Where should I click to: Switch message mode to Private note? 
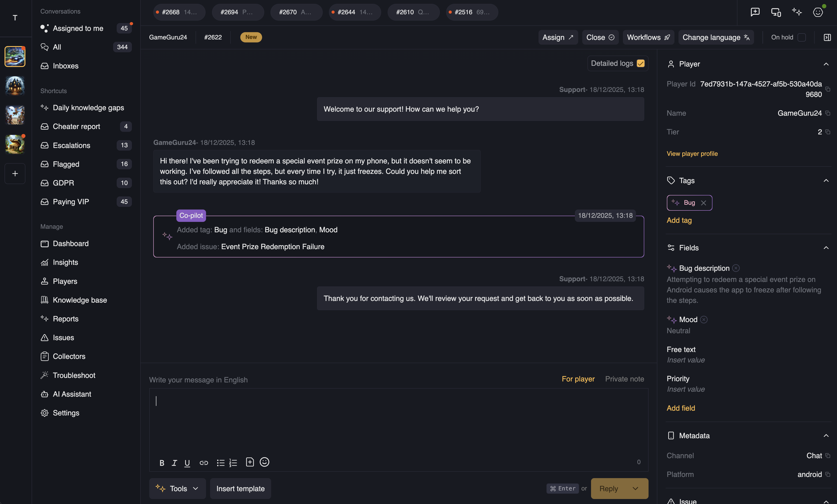pyautogui.click(x=624, y=379)
